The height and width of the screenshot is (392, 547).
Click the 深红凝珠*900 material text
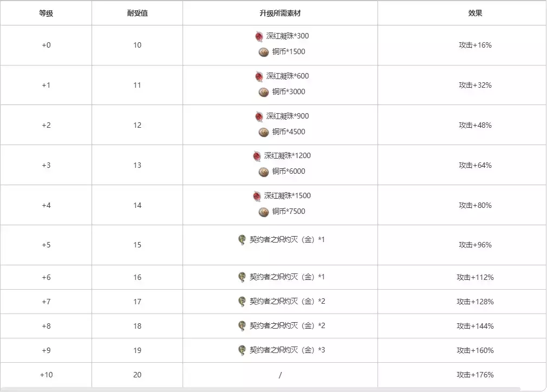[287, 116]
